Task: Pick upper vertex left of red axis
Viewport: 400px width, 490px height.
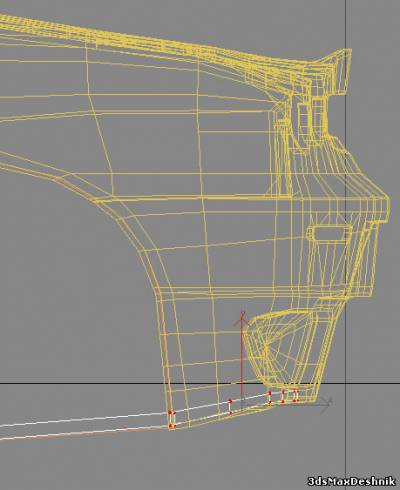Action: click(230, 401)
